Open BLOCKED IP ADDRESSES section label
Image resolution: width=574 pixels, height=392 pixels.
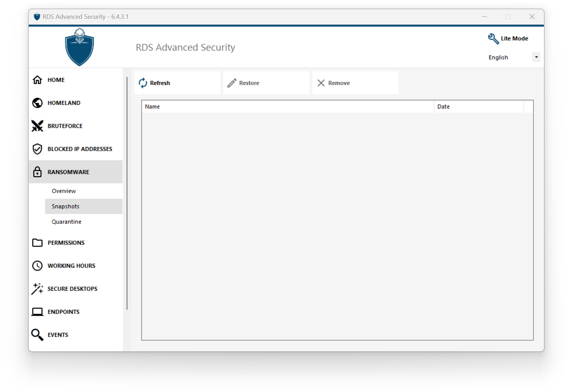(x=80, y=149)
